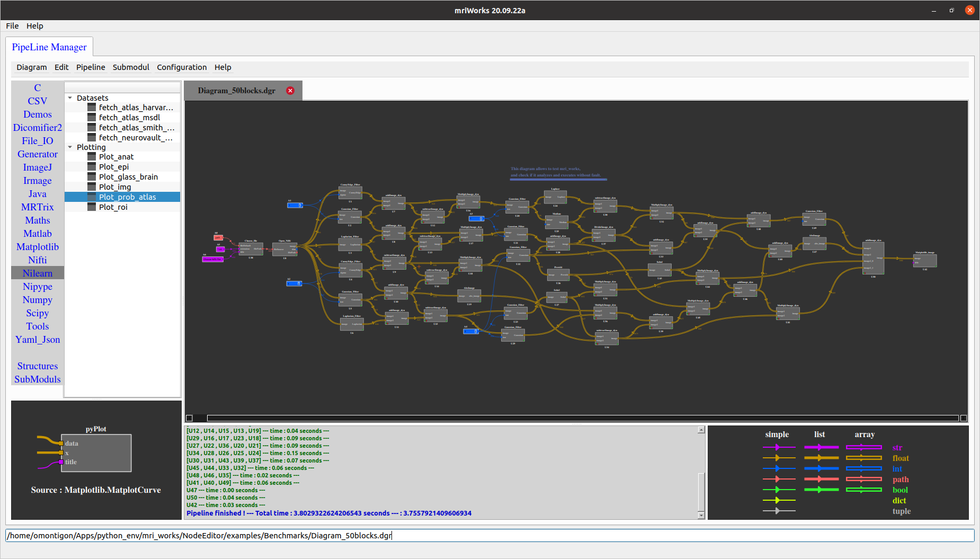Open the Maths library category
The height and width of the screenshot is (559, 980).
38,220
